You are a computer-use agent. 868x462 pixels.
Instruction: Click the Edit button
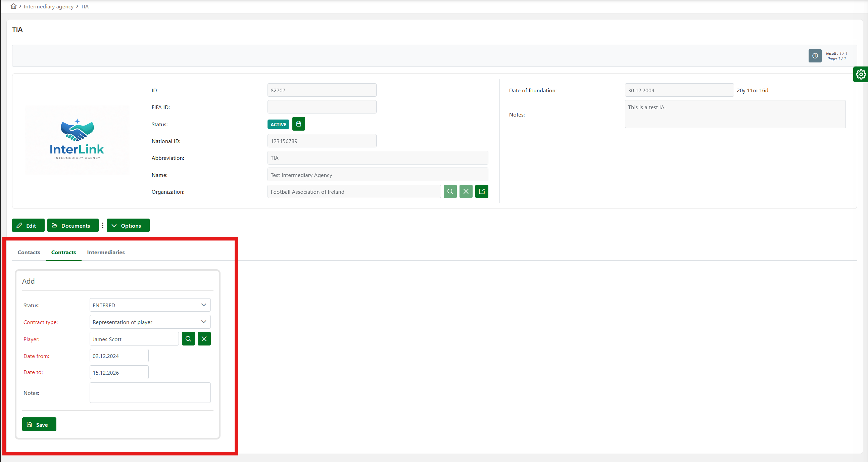pos(28,225)
